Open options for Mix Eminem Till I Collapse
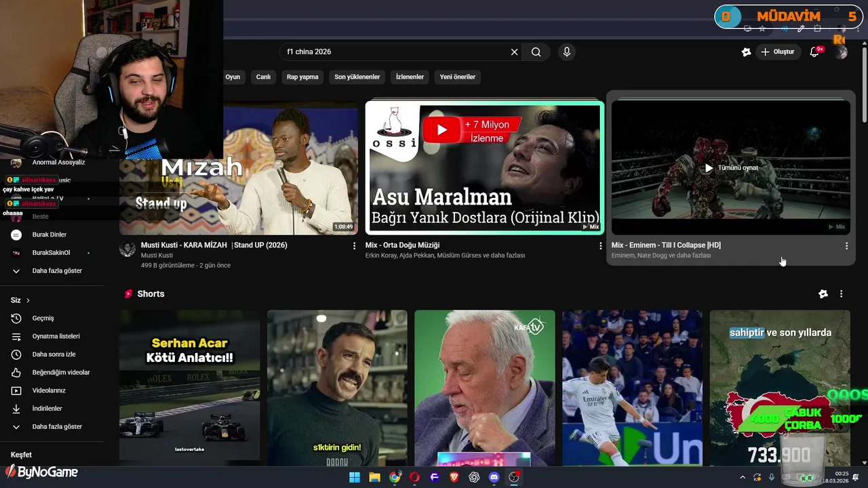 click(846, 246)
